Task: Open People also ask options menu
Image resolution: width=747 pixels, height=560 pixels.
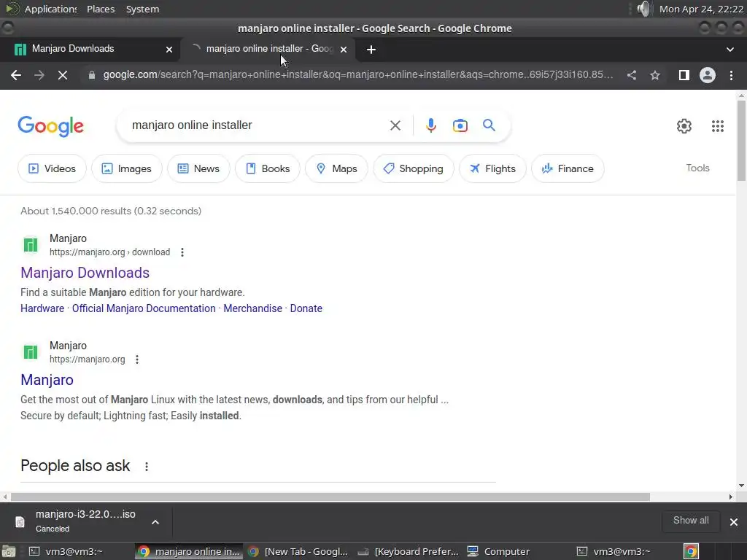Action: [x=147, y=467]
